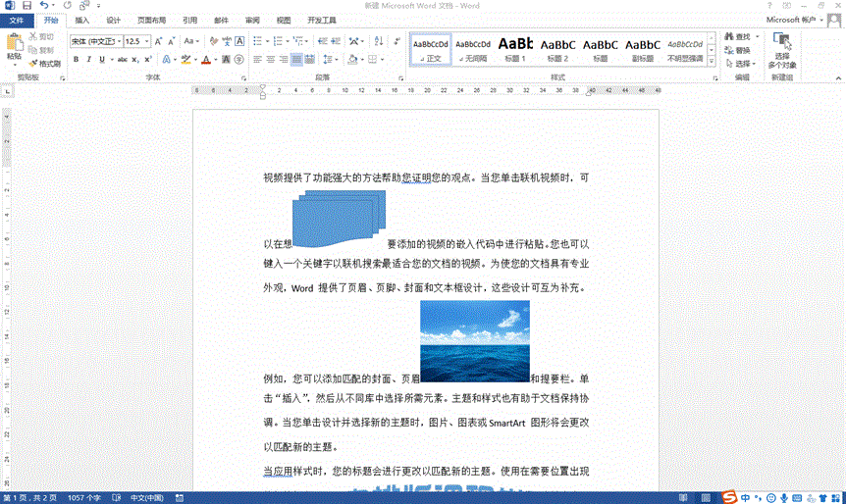The image size is (846, 504).
Task: Switch to the 插入 (Insert) ribbon tab
Action: coord(82,20)
